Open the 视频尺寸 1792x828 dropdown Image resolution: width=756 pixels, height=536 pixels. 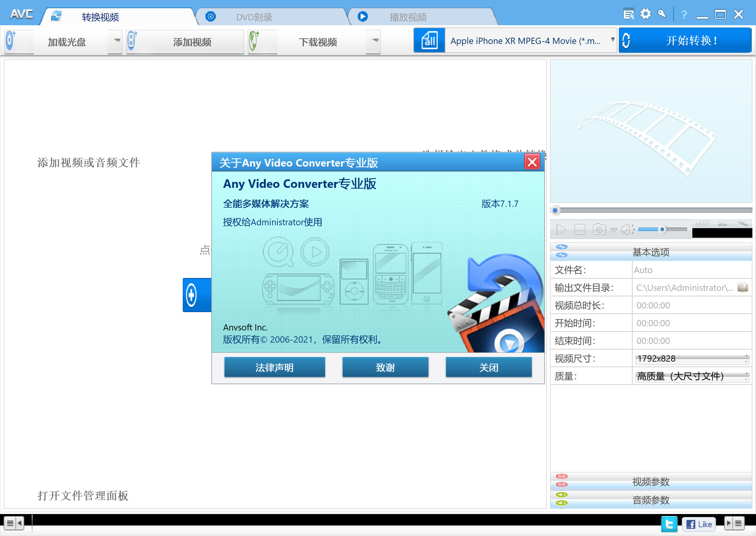[692, 359]
